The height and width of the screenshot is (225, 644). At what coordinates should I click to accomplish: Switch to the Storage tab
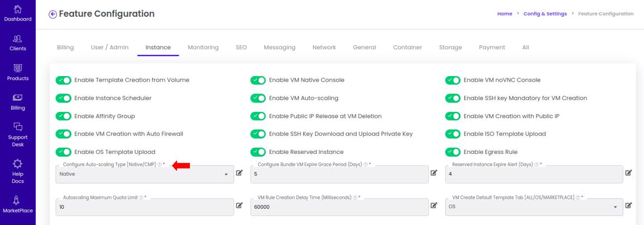450,48
